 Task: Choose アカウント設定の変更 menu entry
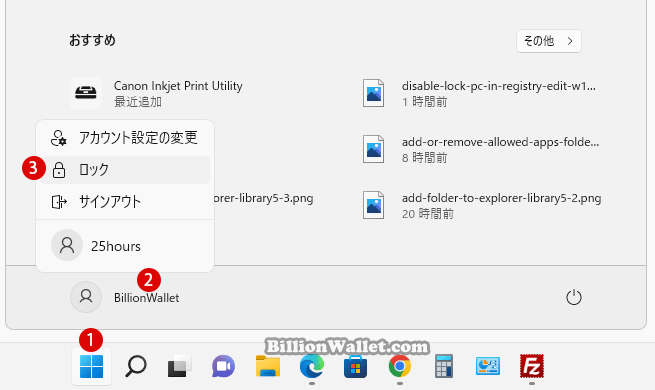[x=125, y=138]
